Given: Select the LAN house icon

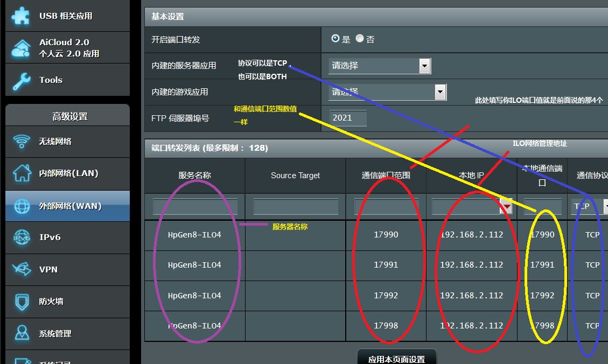Looking at the screenshot, I should point(22,173).
